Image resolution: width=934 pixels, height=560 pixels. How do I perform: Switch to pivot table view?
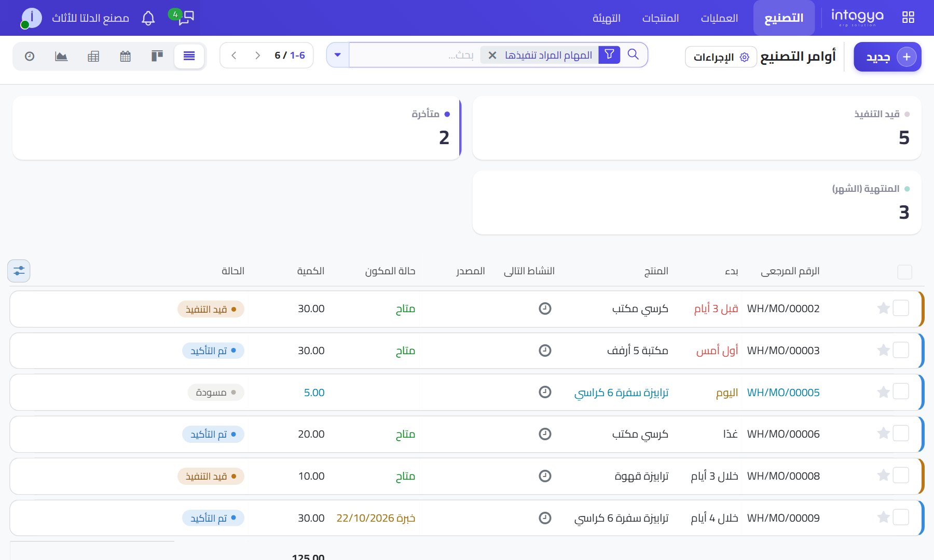[x=93, y=56]
